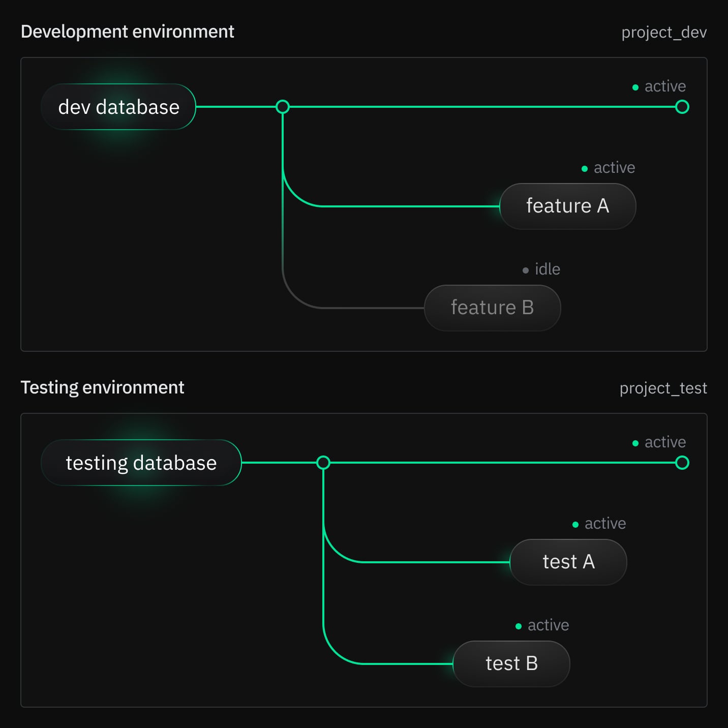The image size is (728, 728).
Task: Open the idle feature B branch
Action: point(492,308)
